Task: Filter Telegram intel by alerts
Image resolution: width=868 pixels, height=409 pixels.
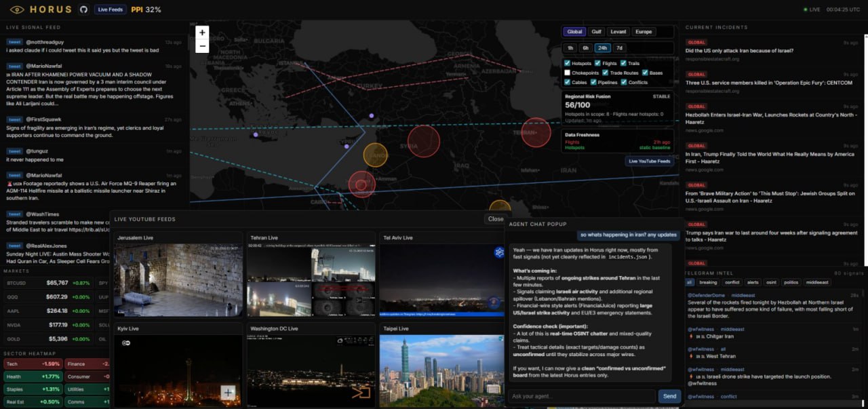Action: point(753,282)
